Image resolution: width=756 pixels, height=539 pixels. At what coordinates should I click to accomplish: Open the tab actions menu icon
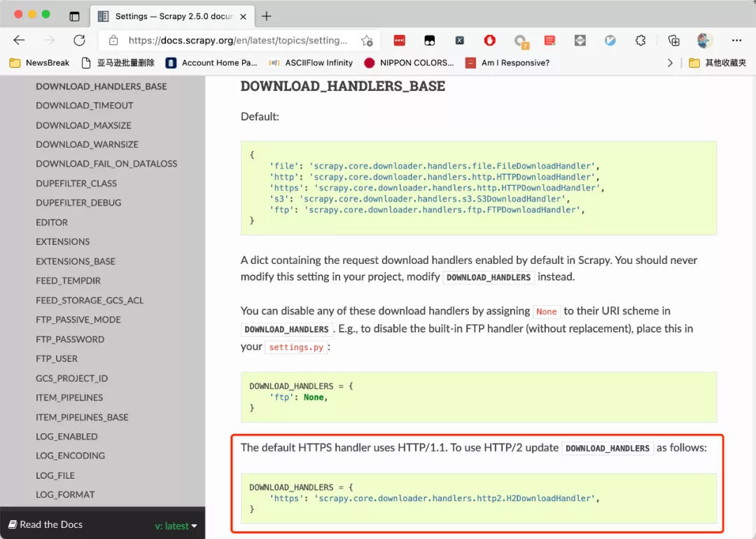[x=74, y=16]
